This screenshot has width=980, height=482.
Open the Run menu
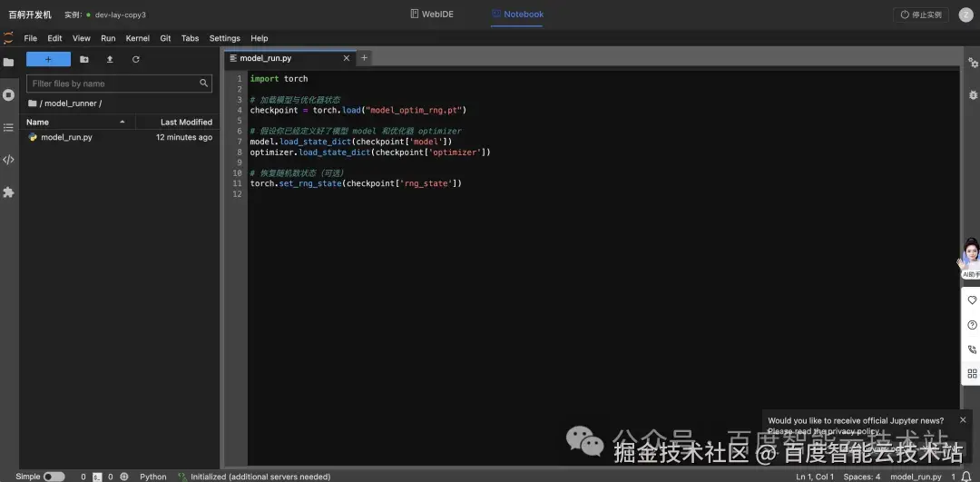(x=108, y=38)
